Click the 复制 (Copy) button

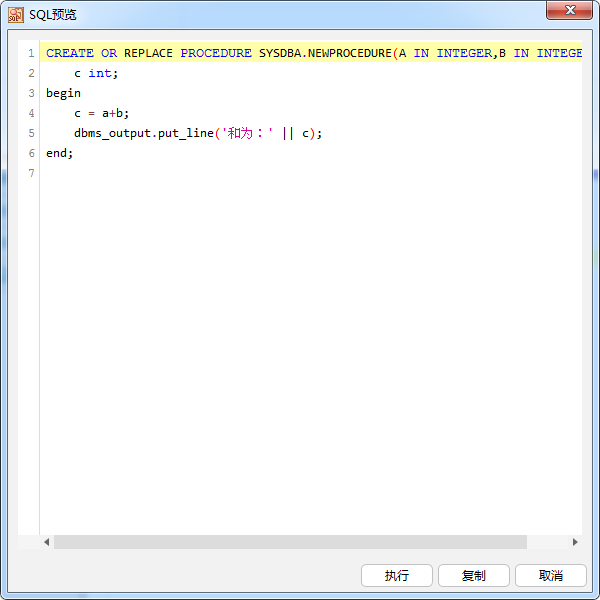click(x=474, y=575)
